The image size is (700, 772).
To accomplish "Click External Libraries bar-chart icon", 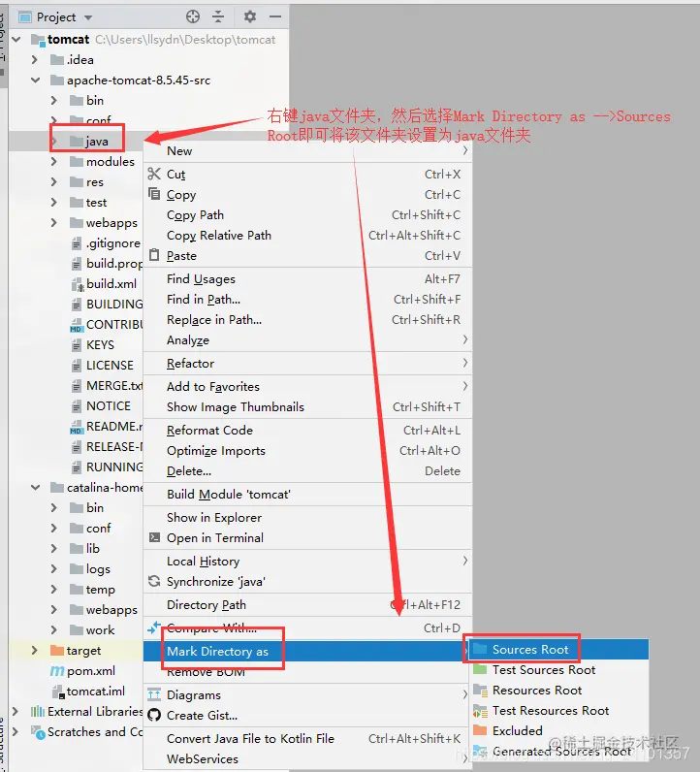I will tap(38, 712).
